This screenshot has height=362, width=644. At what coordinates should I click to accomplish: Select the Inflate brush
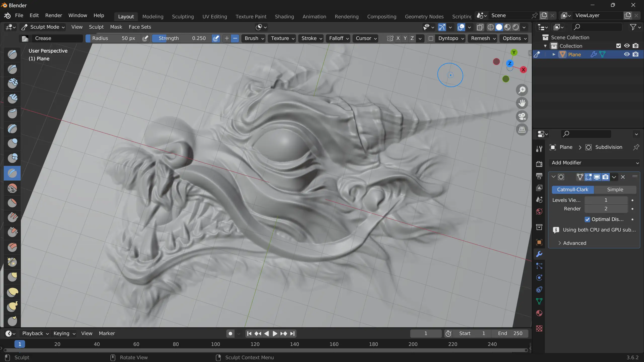pos(12,143)
